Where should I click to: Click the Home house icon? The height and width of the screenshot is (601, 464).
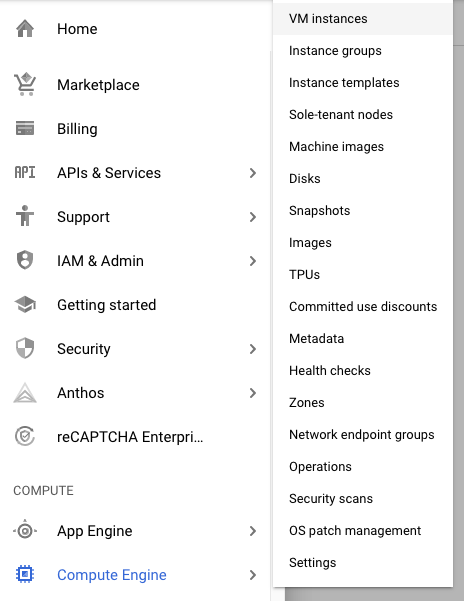point(25,29)
